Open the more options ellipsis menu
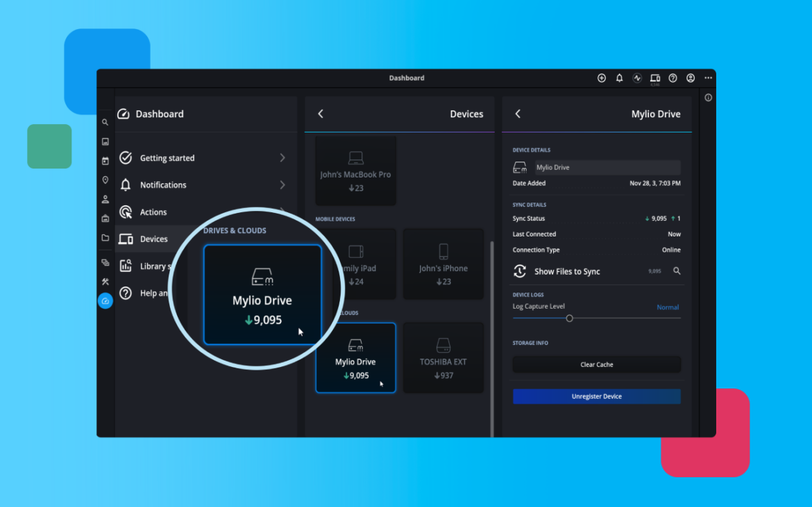This screenshot has width=812, height=507. click(708, 78)
